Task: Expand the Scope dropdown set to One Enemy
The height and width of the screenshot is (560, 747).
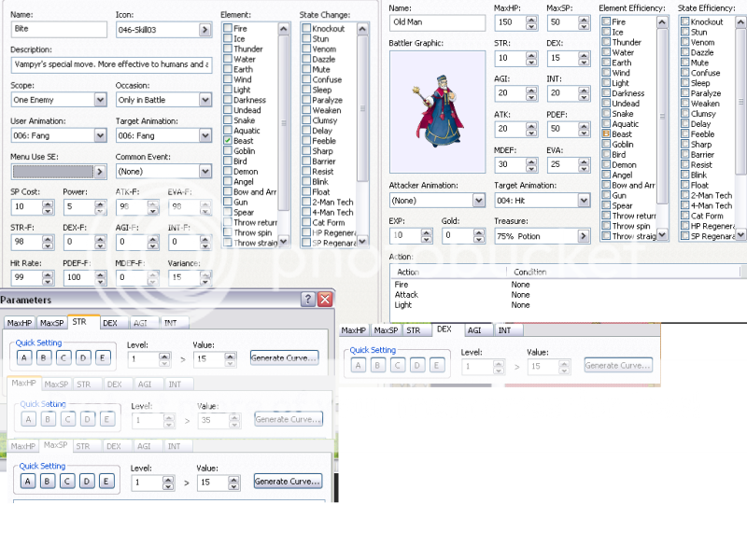Action: coord(101,100)
